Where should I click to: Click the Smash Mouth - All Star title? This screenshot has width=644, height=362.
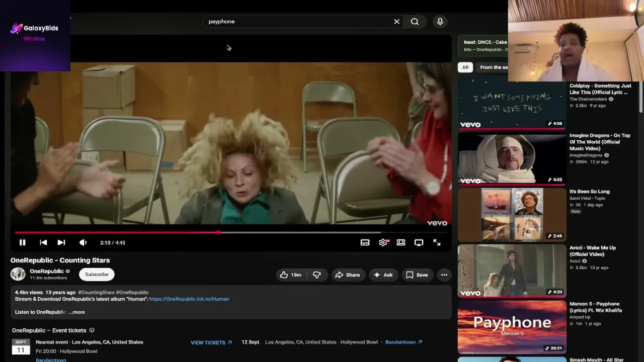pyautogui.click(x=597, y=359)
